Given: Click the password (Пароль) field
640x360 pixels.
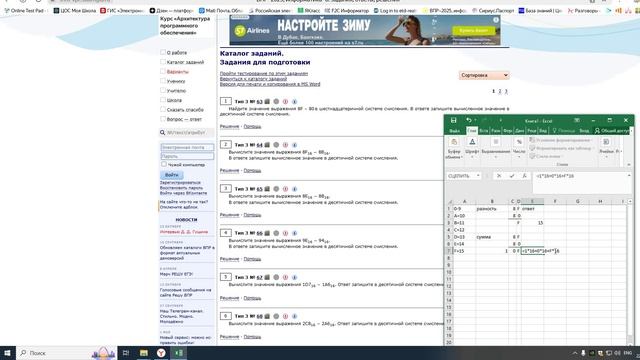Looking at the screenshot, I should [x=187, y=156].
